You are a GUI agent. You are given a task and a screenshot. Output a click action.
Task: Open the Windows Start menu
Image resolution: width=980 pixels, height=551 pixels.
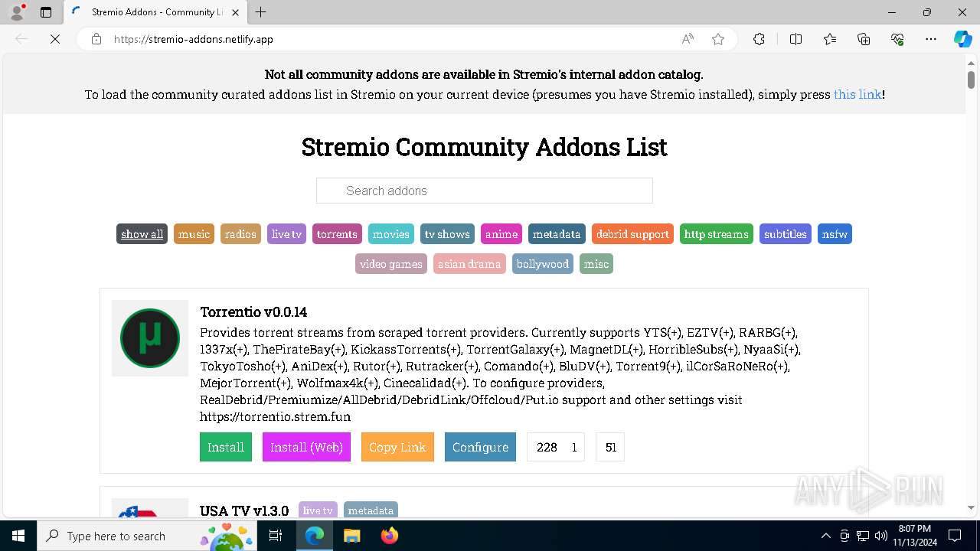click(18, 536)
